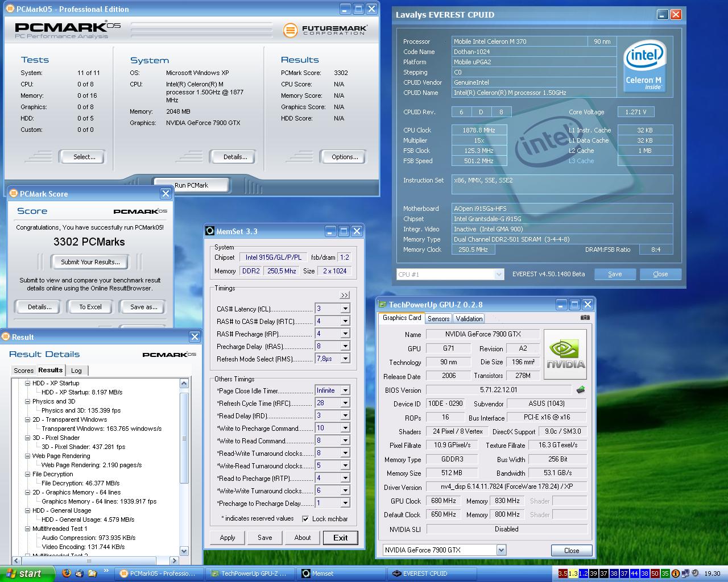Click the BIOS save chip icon in GPU-Z

point(581,390)
